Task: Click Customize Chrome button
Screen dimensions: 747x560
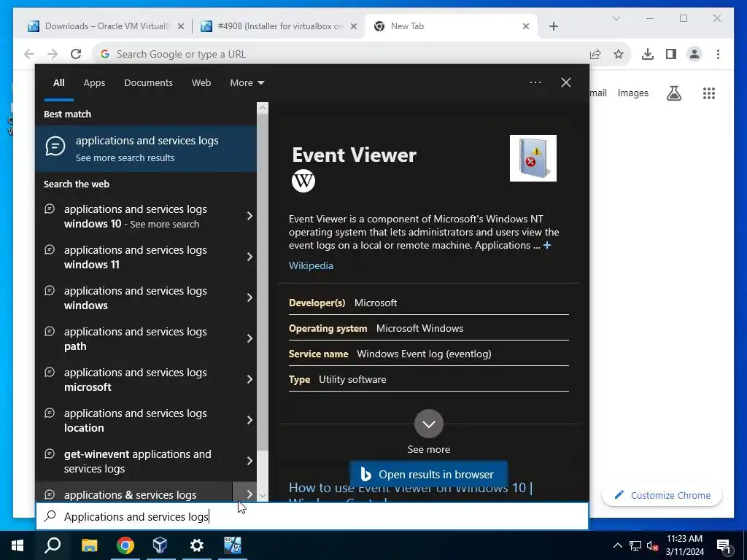Action: 662,495
